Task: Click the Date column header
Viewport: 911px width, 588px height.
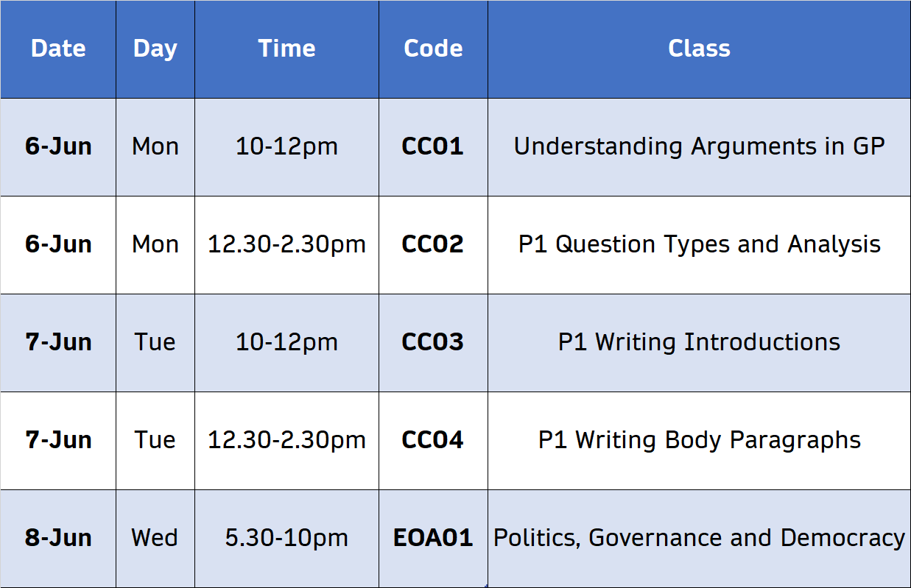Action: point(58,49)
